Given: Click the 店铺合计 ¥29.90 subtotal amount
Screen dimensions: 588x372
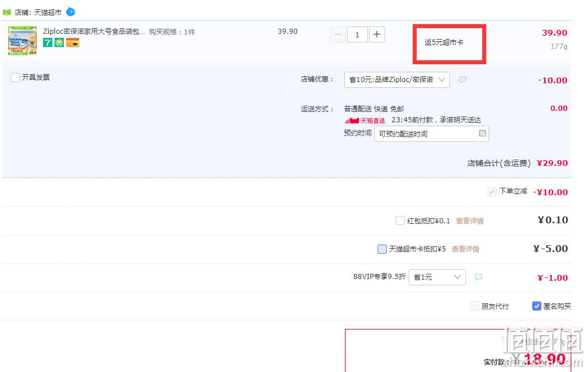Looking at the screenshot, I should 552,163.
